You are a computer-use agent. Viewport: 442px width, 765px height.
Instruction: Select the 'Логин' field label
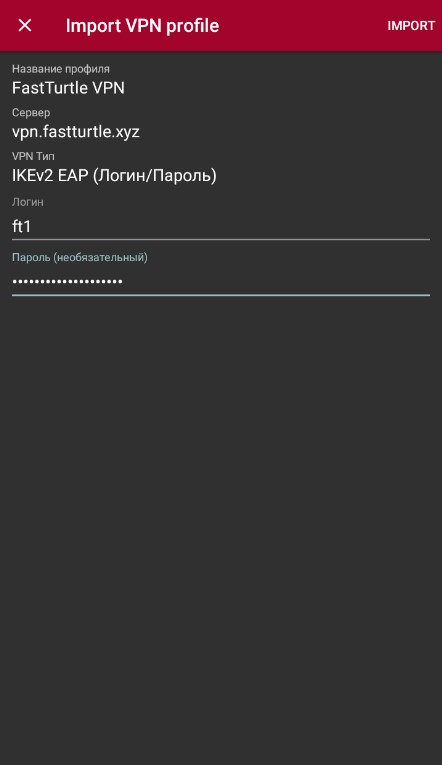tap(28, 202)
